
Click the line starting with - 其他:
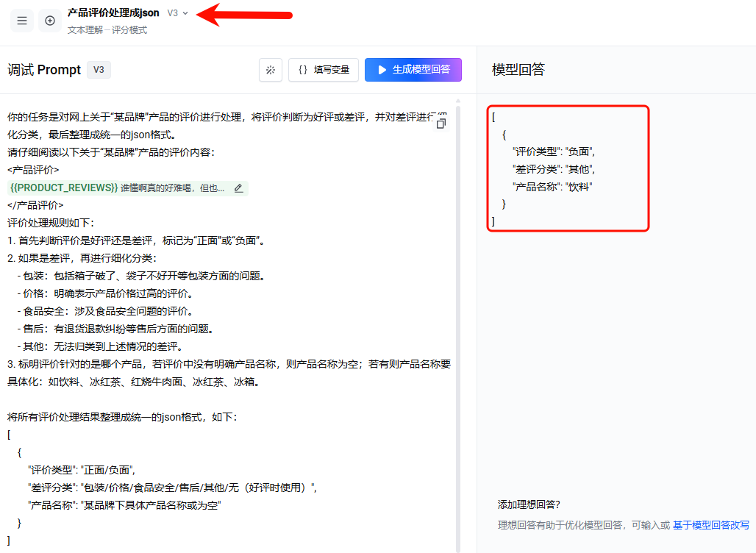click(x=100, y=346)
